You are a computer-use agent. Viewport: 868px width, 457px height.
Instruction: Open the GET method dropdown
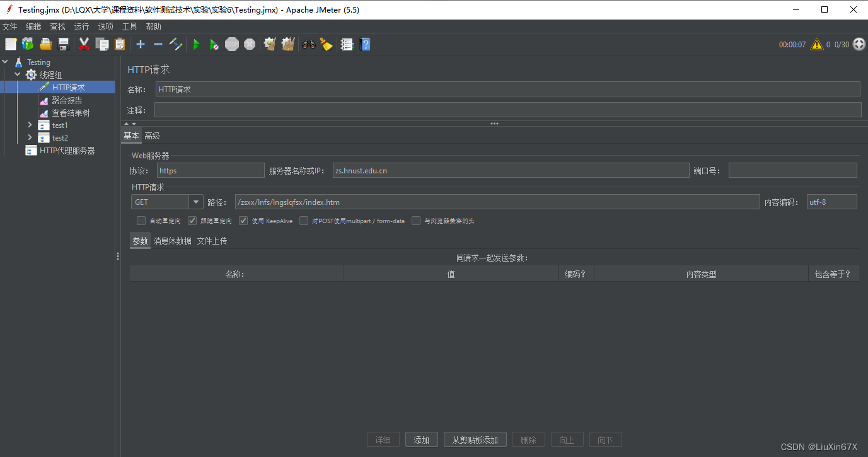(196, 202)
